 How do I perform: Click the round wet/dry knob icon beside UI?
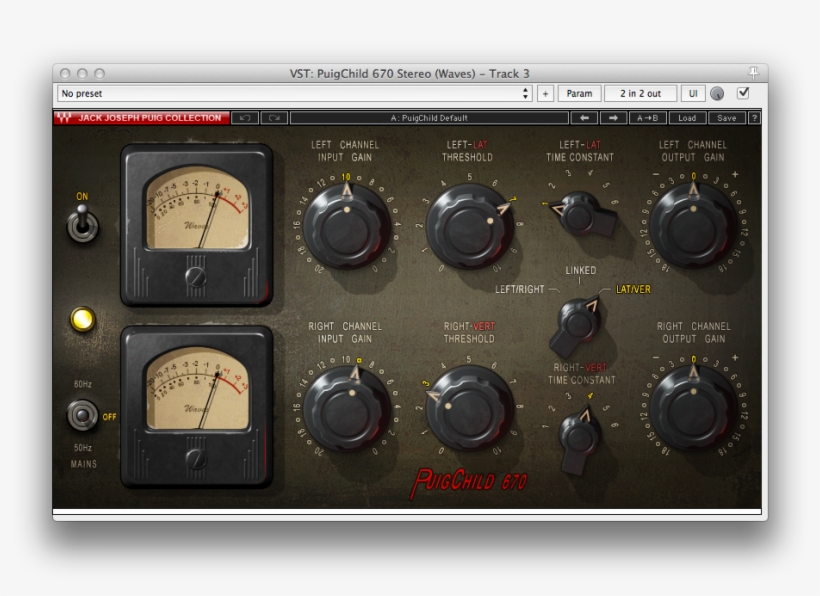coord(717,94)
